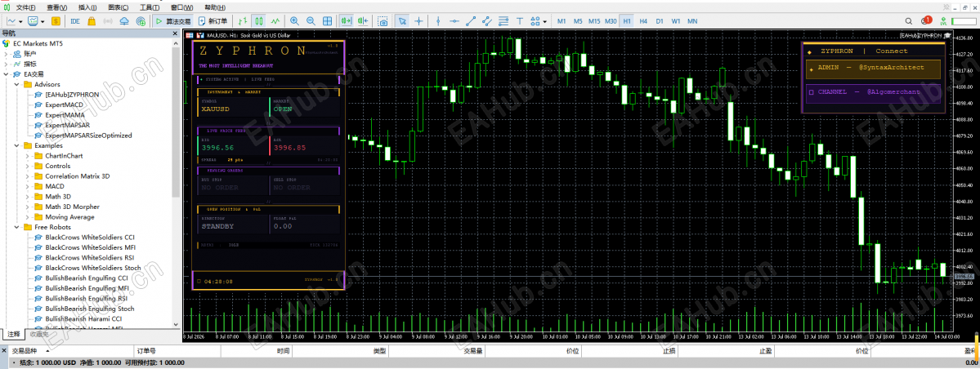980x369 pixels.
Task: Expand the Math 3D Morpher folder
Action: point(28,207)
